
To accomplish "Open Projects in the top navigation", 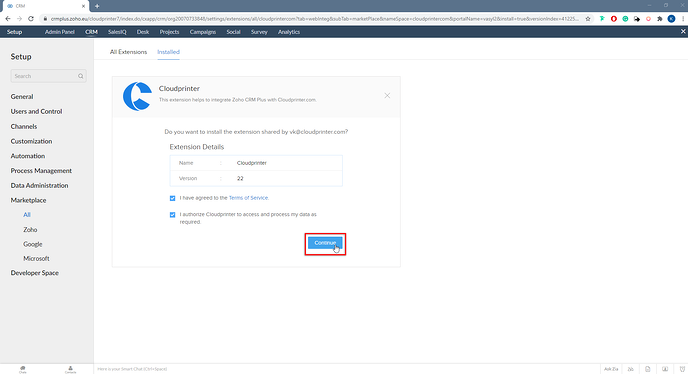I will point(169,32).
